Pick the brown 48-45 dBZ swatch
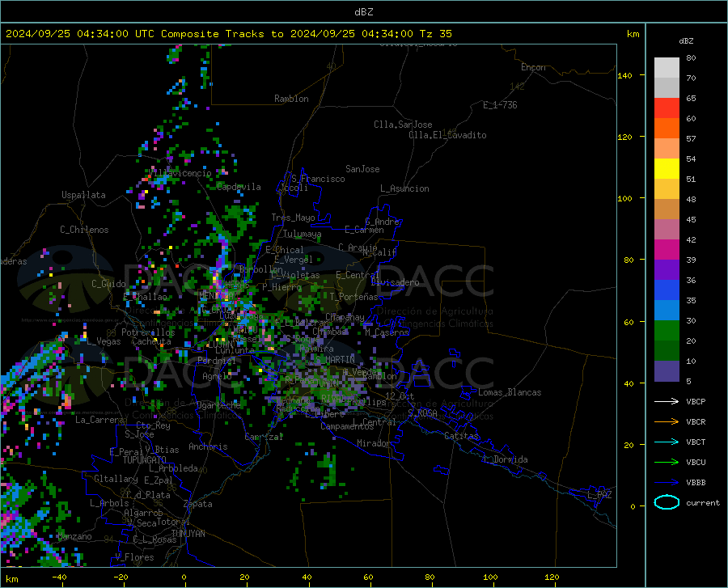This screenshot has height=588, width=728. pyautogui.click(x=667, y=209)
